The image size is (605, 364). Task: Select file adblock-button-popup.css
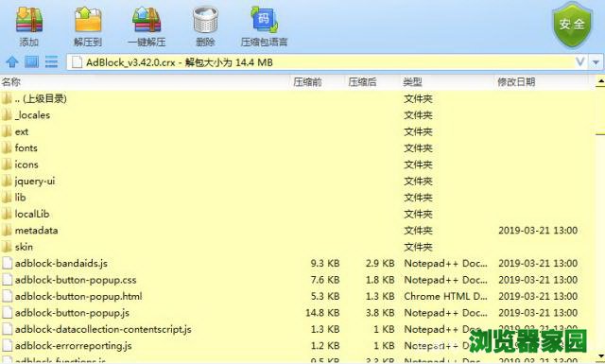[297, 280]
